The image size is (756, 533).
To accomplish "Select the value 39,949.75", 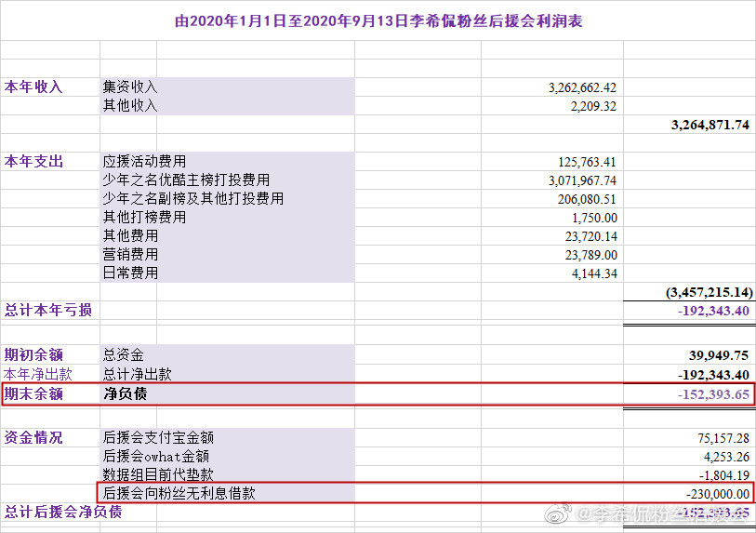I will (x=719, y=356).
